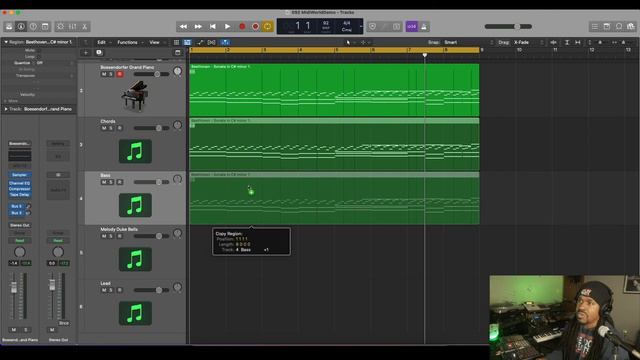Click the vertical auto zoom icon
640x360 pixels.
click(567, 42)
